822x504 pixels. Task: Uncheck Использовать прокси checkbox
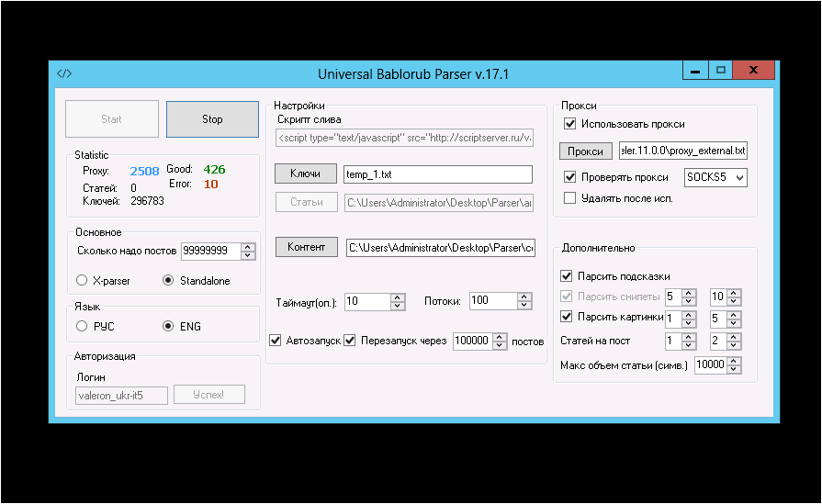tap(569, 124)
